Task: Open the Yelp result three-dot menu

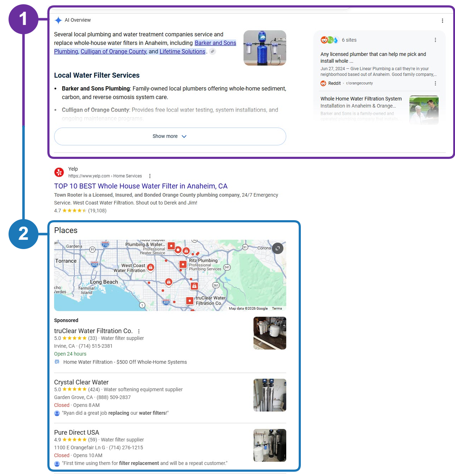Action: (x=150, y=176)
